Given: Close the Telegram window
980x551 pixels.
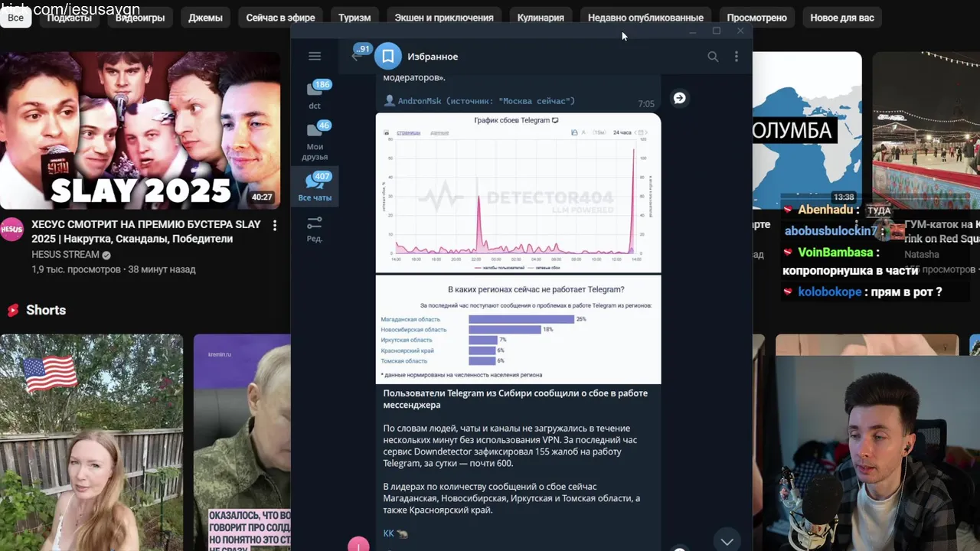Looking at the screenshot, I should (740, 31).
